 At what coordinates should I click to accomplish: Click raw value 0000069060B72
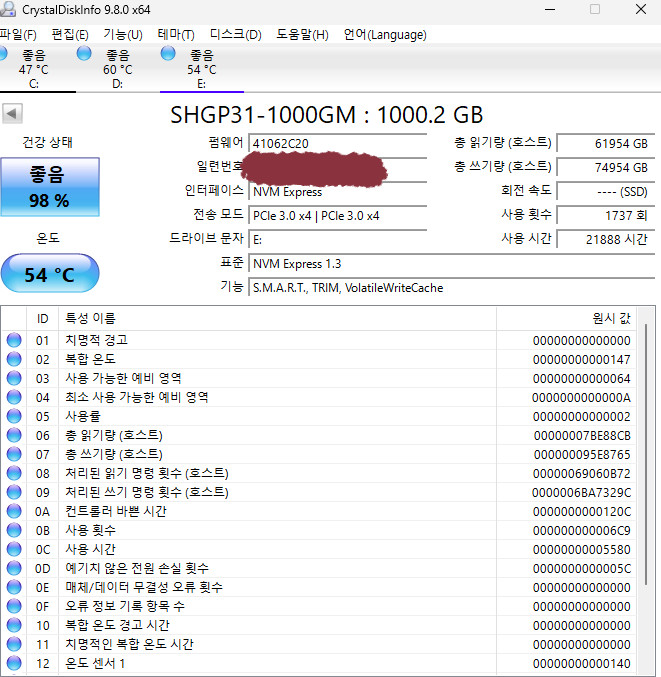[582, 473]
